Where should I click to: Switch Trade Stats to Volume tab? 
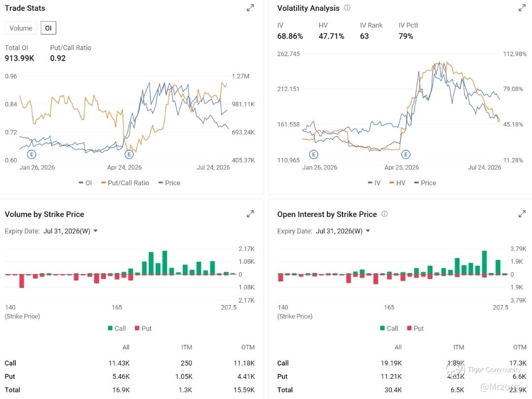[x=21, y=28]
